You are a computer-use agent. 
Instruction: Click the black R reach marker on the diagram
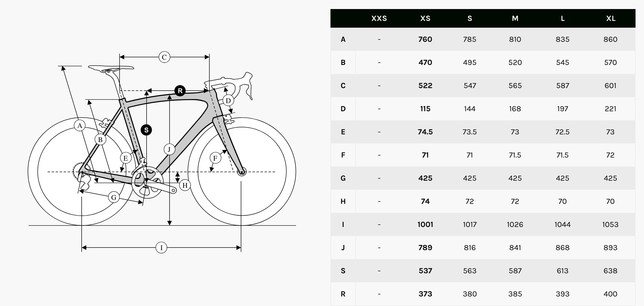point(180,91)
